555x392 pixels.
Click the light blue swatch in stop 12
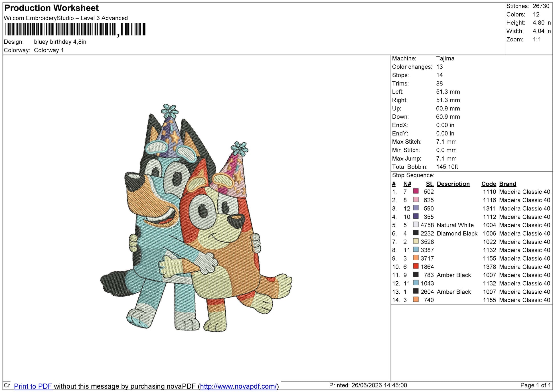[416, 283]
